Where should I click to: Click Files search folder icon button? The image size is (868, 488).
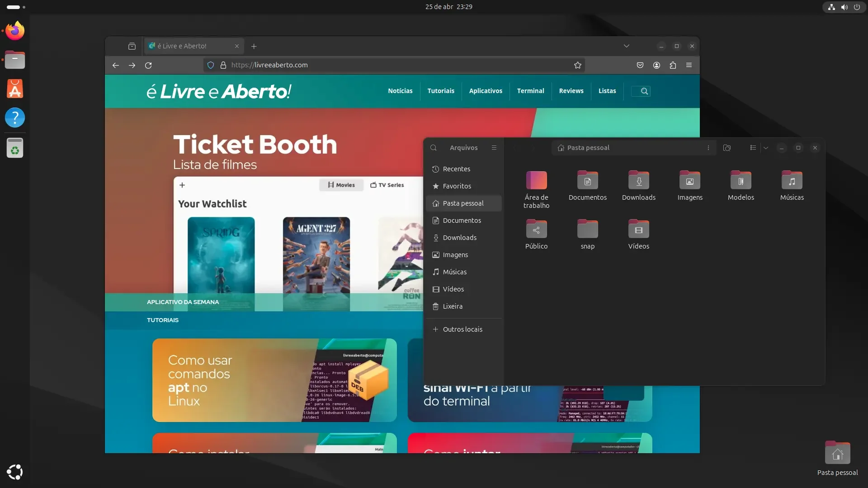pyautogui.click(x=727, y=148)
